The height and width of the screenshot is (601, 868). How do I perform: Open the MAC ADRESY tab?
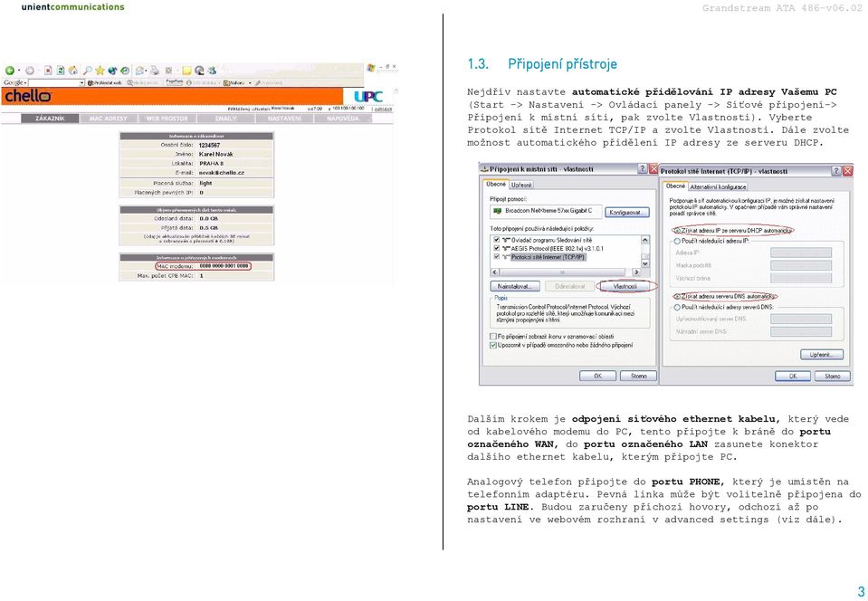click(109, 119)
